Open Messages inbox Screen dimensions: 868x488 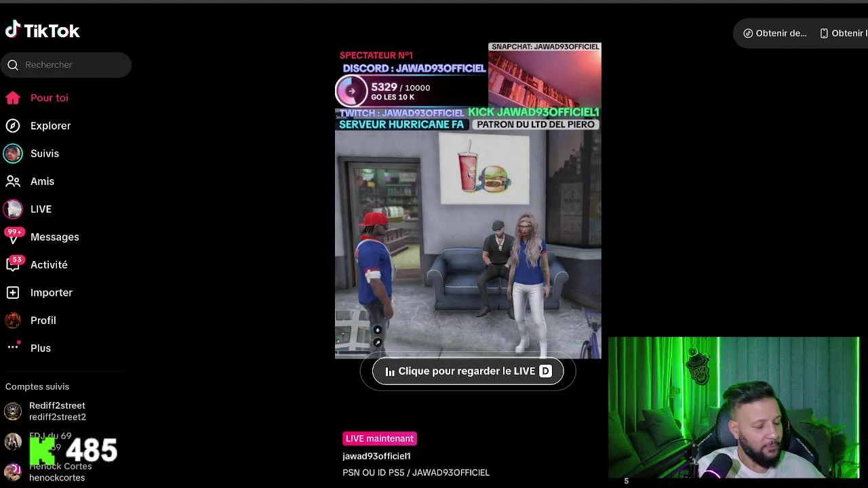coord(54,237)
